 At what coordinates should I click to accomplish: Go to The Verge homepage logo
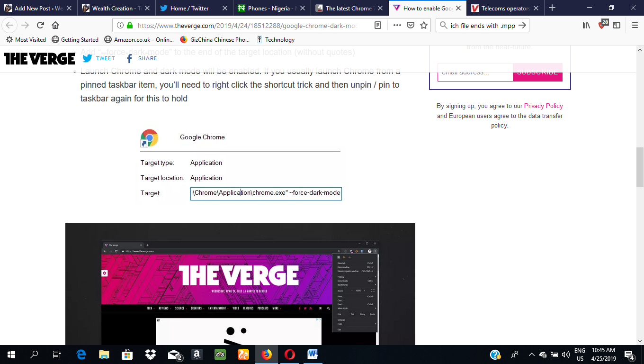coord(39,58)
